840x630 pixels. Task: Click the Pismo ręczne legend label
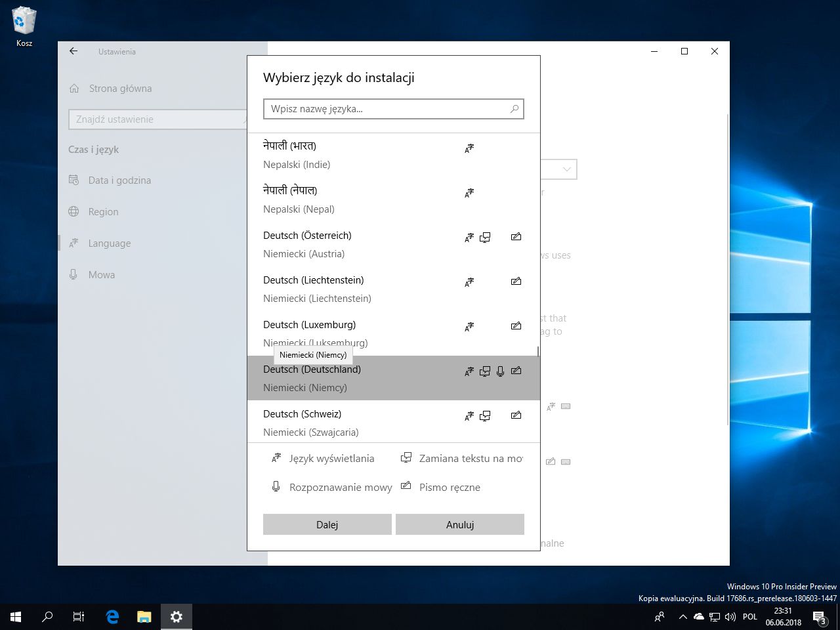[x=450, y=488]
